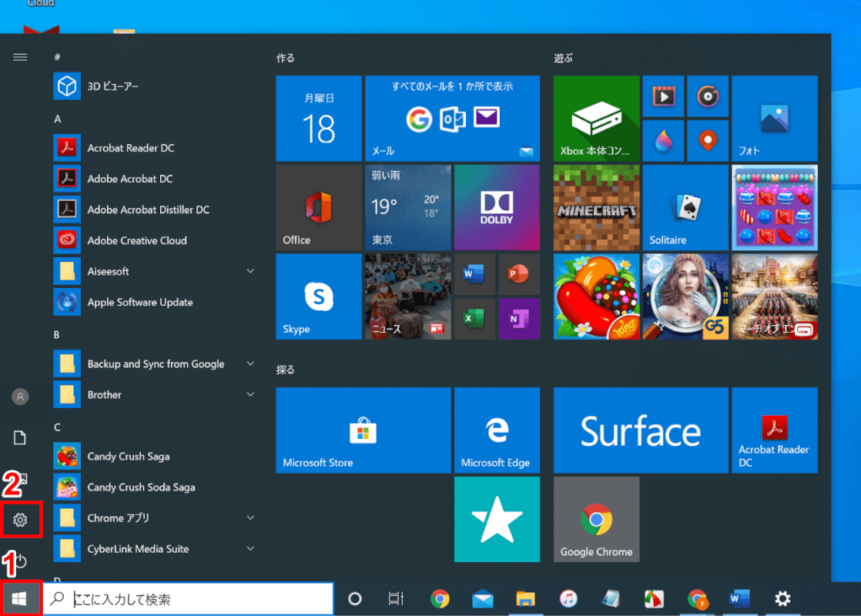
Task: Launch Adobe Creative Cloud
Action: coord(154,240)
